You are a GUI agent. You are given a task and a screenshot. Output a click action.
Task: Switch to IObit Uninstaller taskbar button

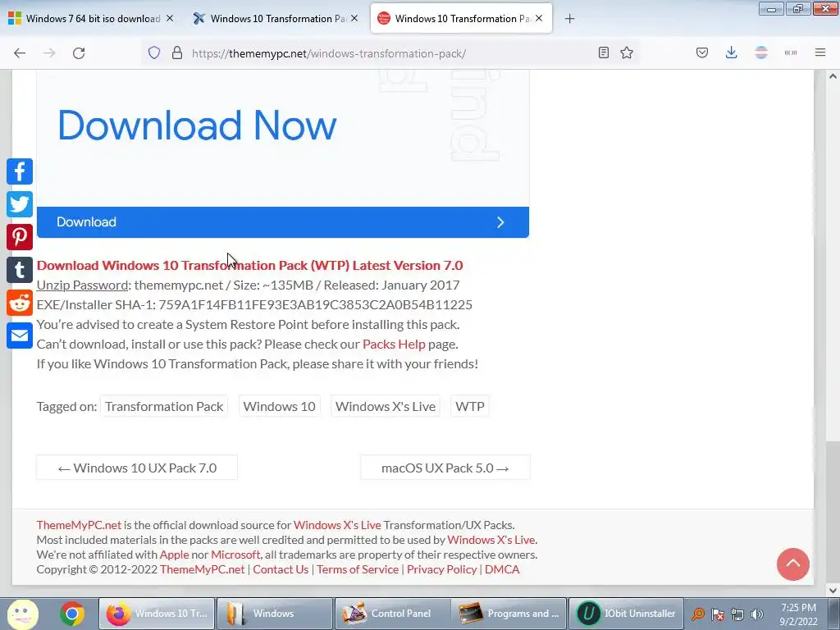click(x=626, y=614)
